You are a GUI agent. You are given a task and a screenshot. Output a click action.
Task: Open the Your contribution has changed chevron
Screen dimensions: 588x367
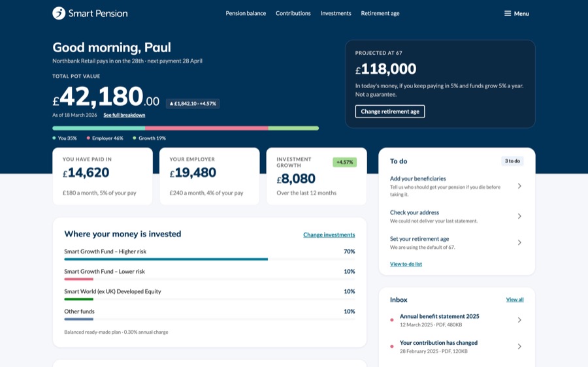pyautogui.click(x=519, y=346)
